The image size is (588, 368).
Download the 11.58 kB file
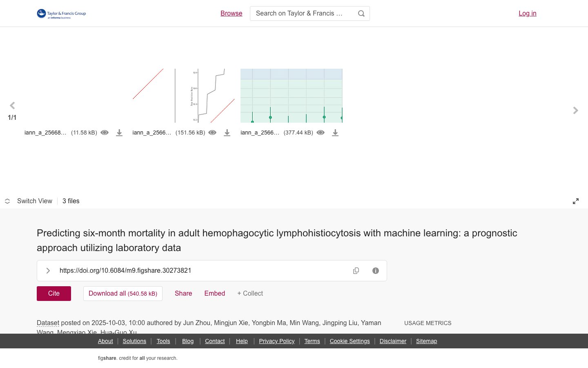click(x=119, y=132)
